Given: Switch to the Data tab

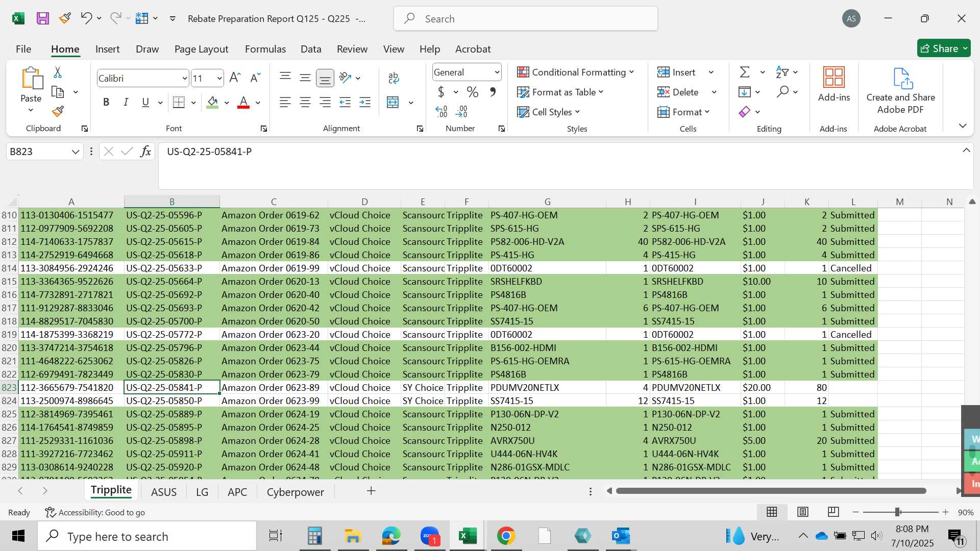Looking at the screenshot, I should [311, 49].
